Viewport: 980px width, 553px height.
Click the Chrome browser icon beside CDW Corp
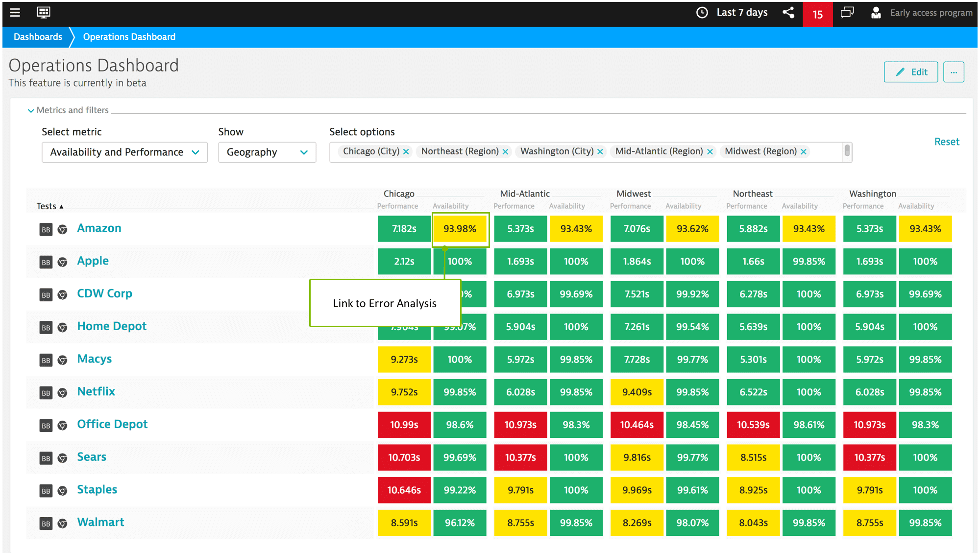(62, 295)
